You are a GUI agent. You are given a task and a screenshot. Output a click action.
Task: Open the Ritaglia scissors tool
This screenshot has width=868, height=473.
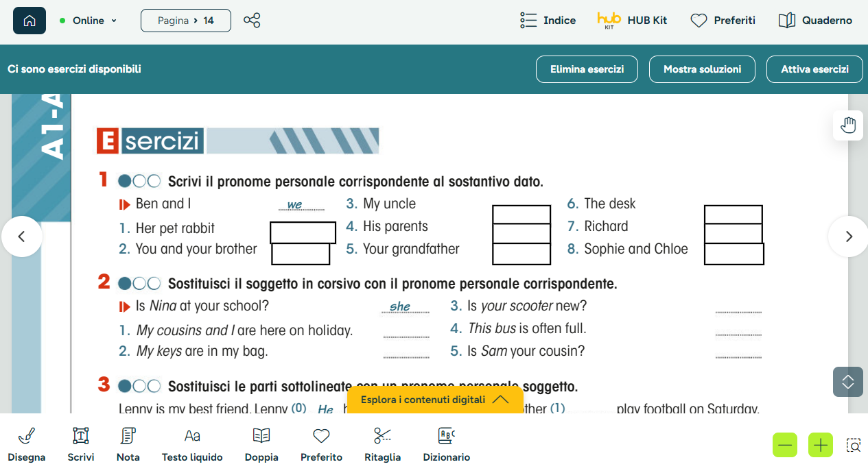383,444
